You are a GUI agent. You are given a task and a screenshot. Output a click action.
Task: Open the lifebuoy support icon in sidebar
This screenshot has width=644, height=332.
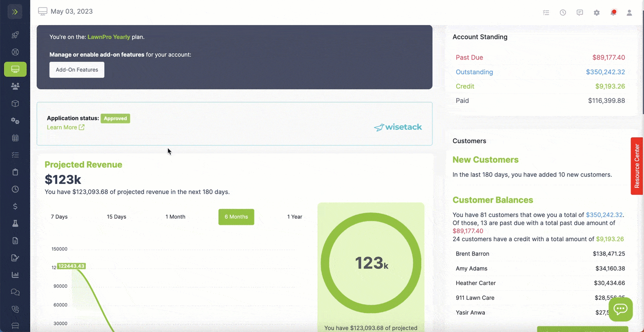(15, 52)
